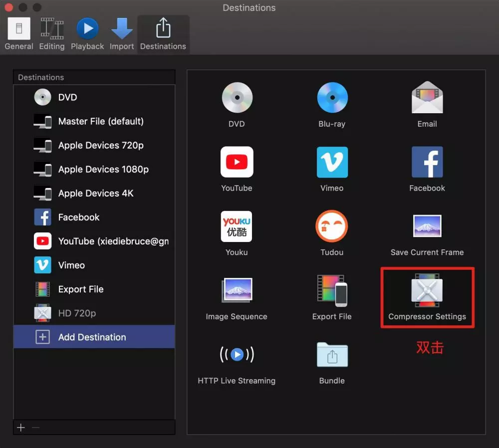Image resolution: width=499 pixels, height=448 pixels.
Task: Click the Blu-ray disc icon
Action: pos(332,98)
